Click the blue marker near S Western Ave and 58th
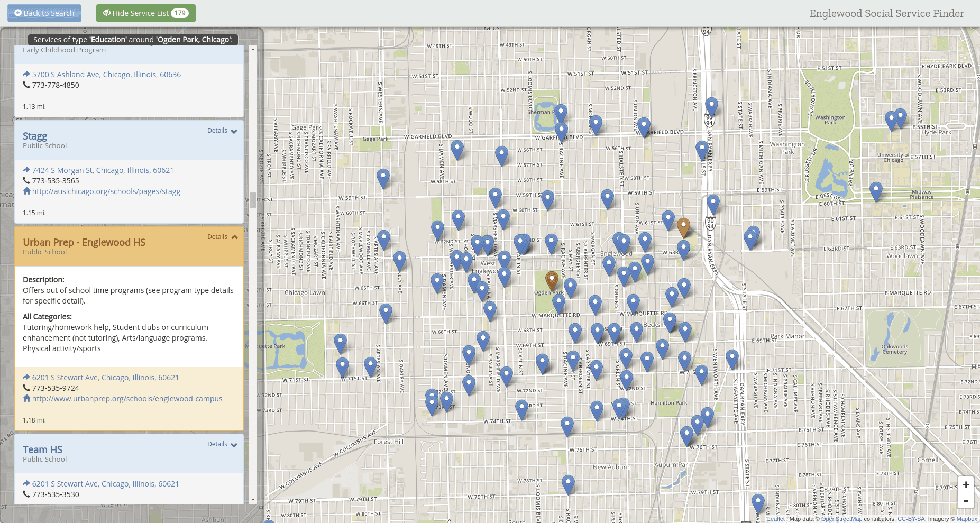Viewport: 980px width, 523px height. (x=383, y=179)
